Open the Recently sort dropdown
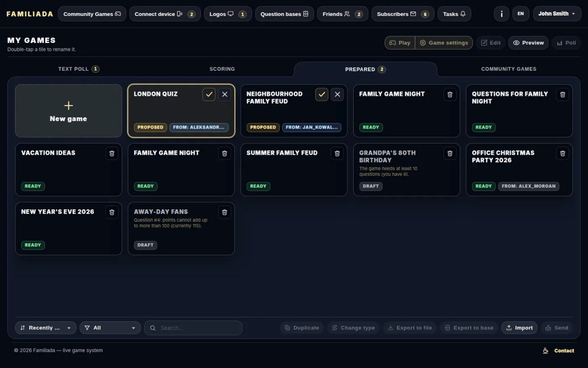Image resolution: width=588 pixels, height=368 pixels. click(46, 328)
